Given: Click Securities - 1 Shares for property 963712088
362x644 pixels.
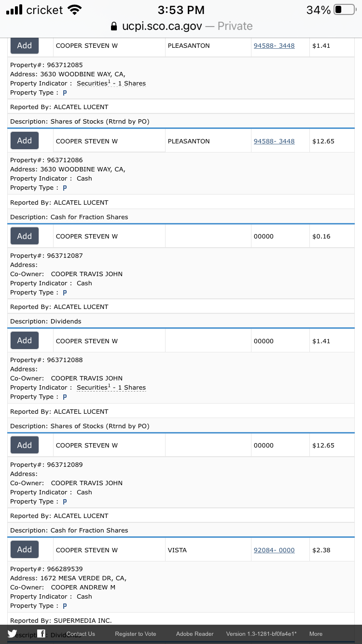Looking at the screenshot, I should (x=111, y=387).
